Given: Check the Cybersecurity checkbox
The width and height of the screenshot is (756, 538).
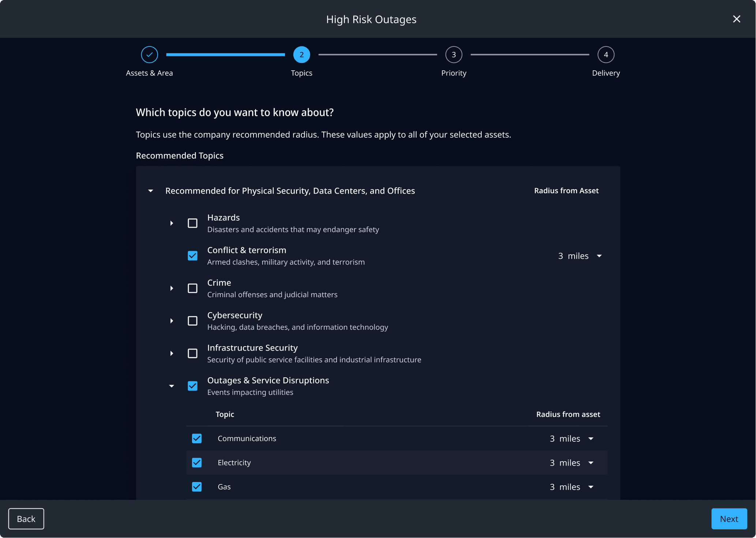Looking at the screenshot, I should [x=192, y=321].
